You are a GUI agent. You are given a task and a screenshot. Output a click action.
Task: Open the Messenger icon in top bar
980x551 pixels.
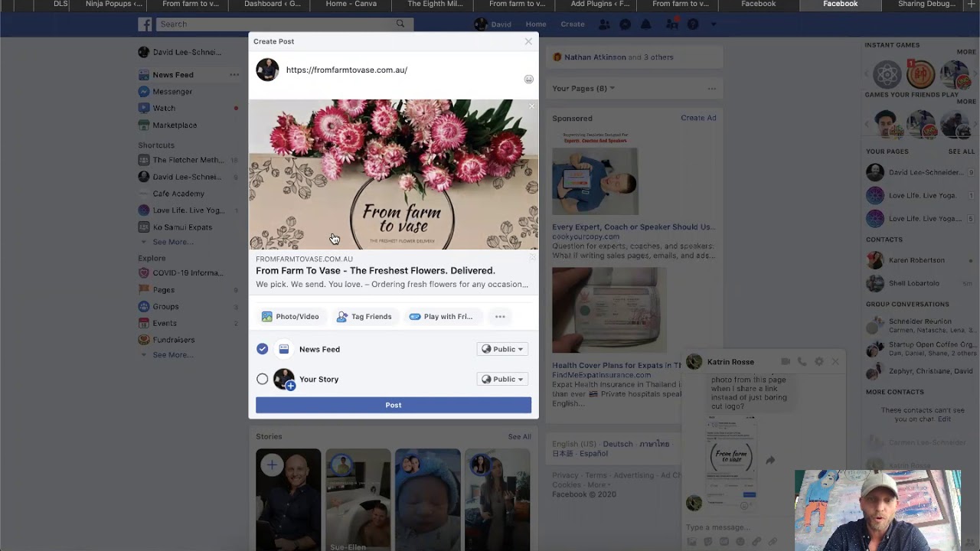pos(625,24)
